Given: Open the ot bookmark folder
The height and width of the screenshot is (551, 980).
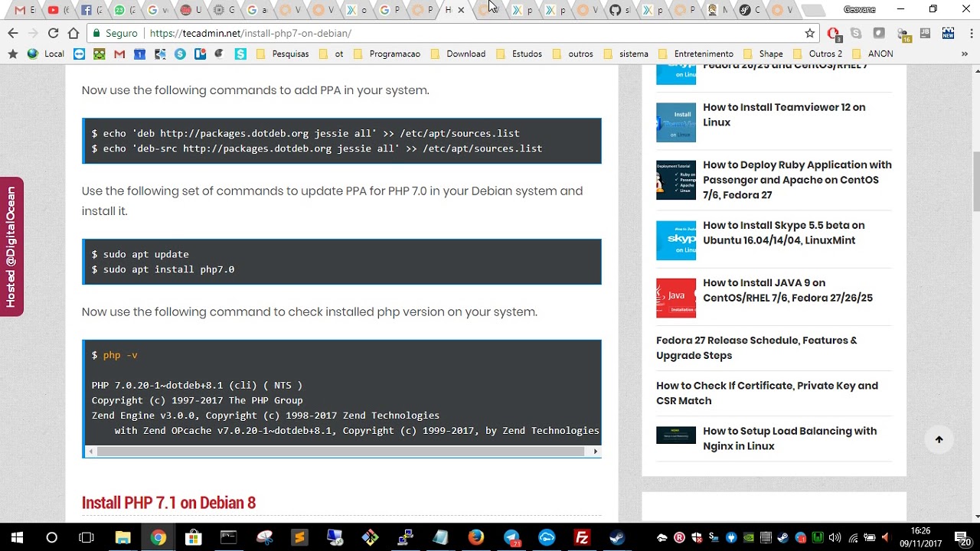Looking at the screenshot, I should click(331, 54).
